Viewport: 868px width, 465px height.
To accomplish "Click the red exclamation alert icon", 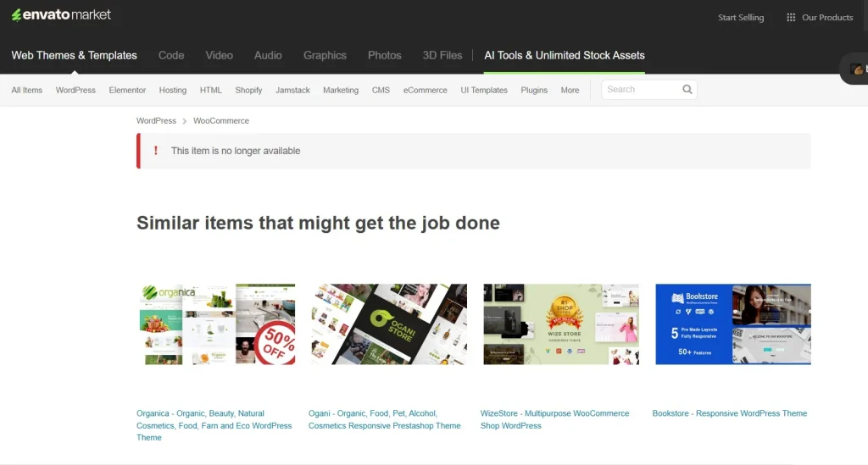I will pyautogui.click(x=155, y=151).
